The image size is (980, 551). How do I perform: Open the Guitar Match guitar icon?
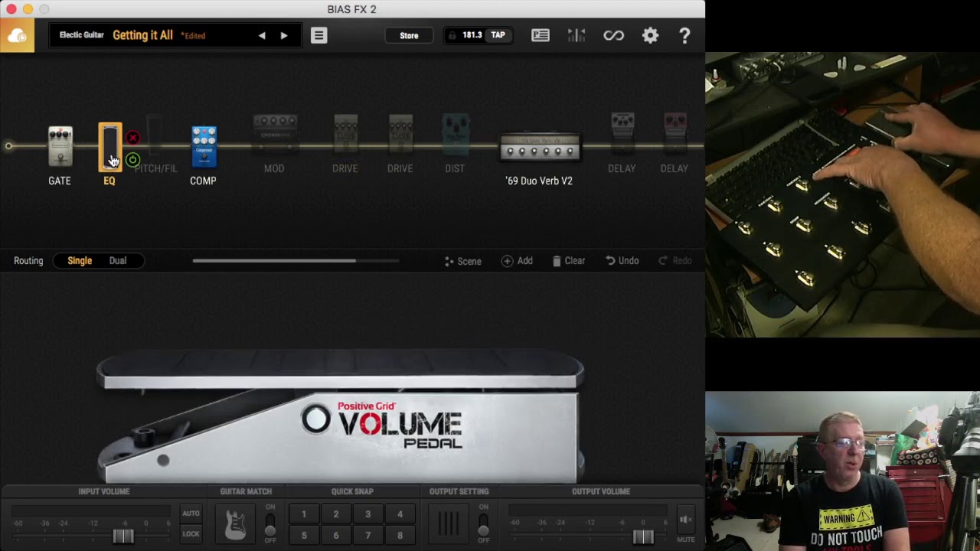pos(235,524)
